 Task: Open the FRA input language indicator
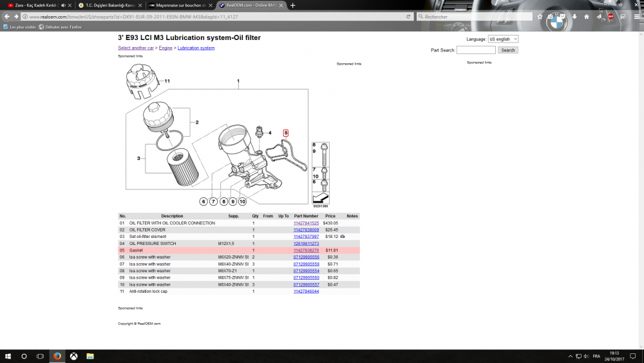tap(596, 356)
